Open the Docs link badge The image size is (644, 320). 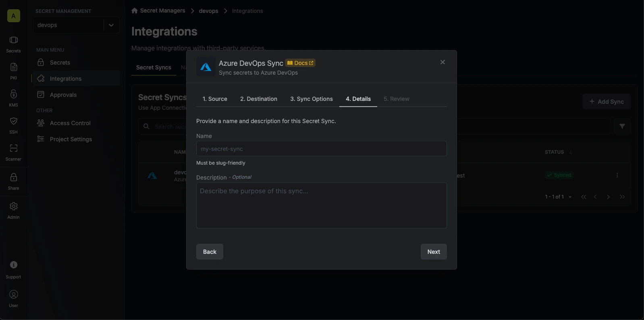click(x=300, y=63)
